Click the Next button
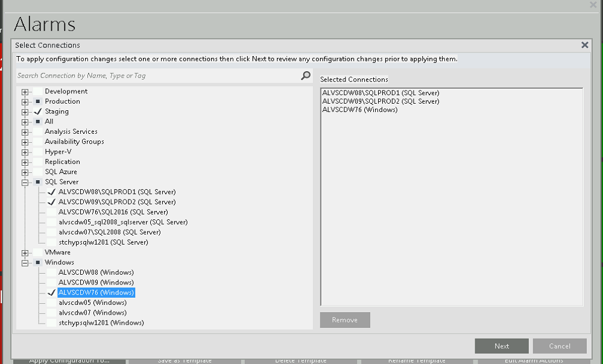Image resolution: width=603 pixels, height=364 pixels. click(x=502, y=346)
